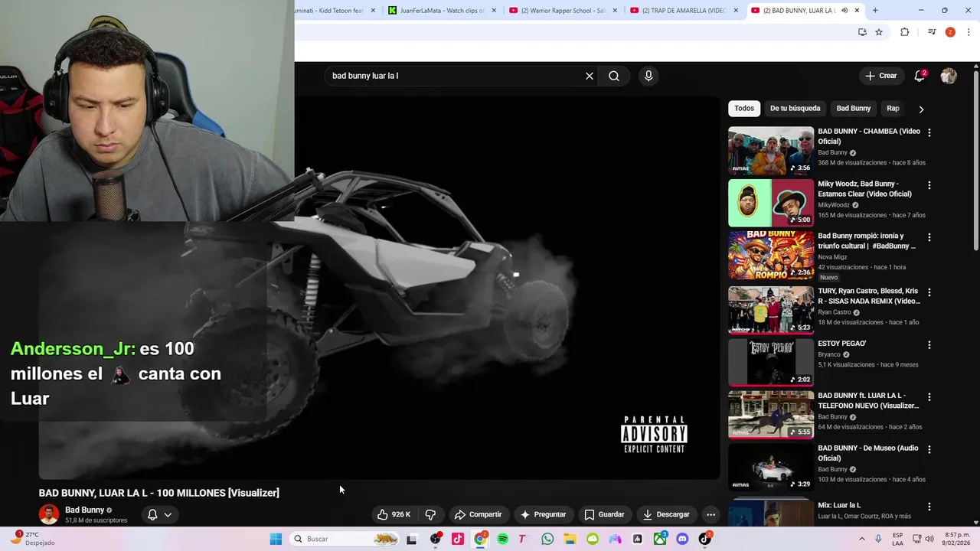Click the Descargar button
Screen dimensions: 980x551
tap(666, 514)
